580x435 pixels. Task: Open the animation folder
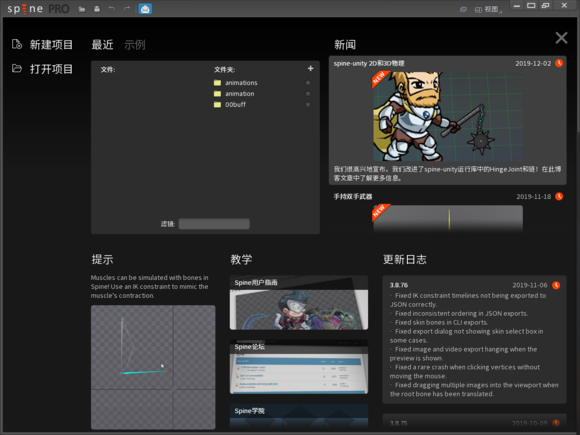[240, 94]
